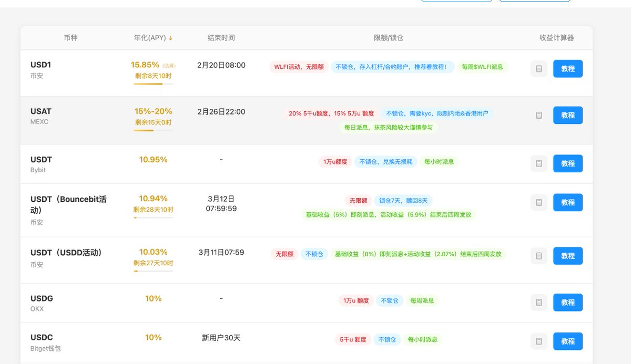The width and height of the screenshot is (631, 364).
Task: Click the 币种 column header
Action: [70, 38]
